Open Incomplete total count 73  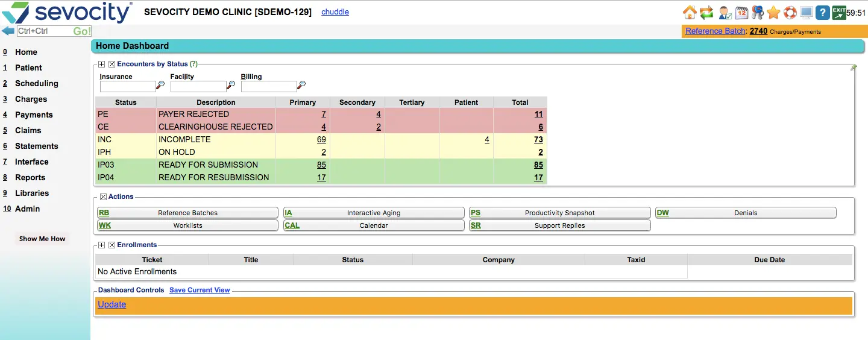click(x=538, y=140)
